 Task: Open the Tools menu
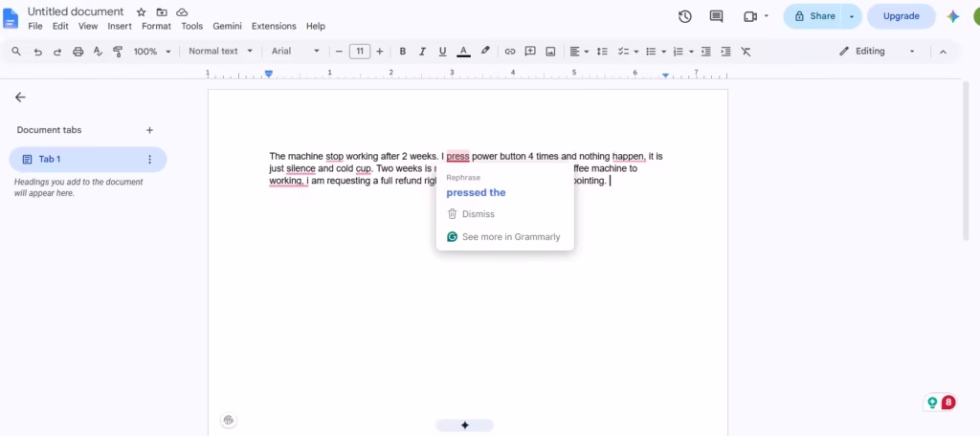[x=191, y=26]
